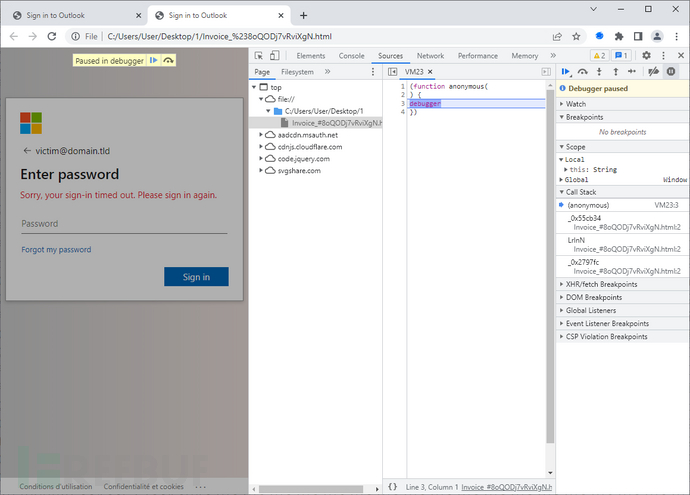Screen dimensions: 690x495
Task: Open Chrome three-dot main menu
Action: (x=676, y=37)
